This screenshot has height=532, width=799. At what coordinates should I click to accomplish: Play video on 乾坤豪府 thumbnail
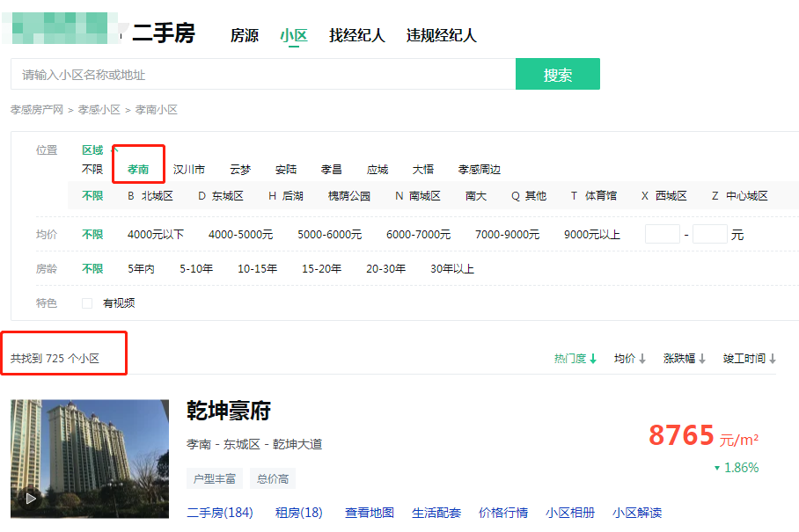click(32, 499)
